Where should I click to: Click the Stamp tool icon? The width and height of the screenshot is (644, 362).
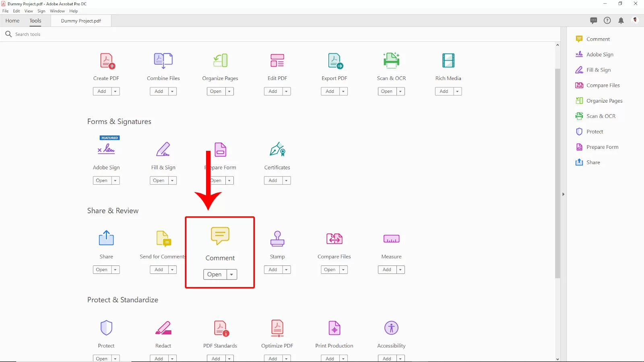pyautogui.click(x=277, y=239)
